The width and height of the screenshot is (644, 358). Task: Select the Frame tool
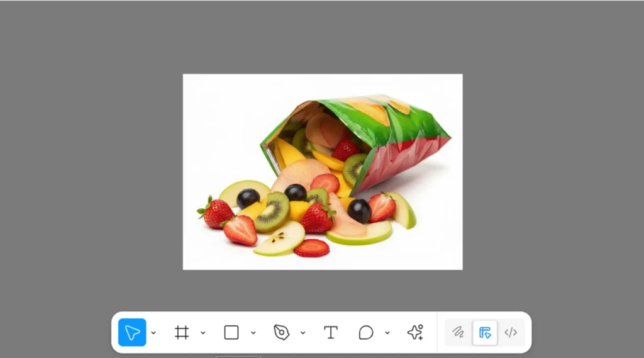tap(182, 332)
